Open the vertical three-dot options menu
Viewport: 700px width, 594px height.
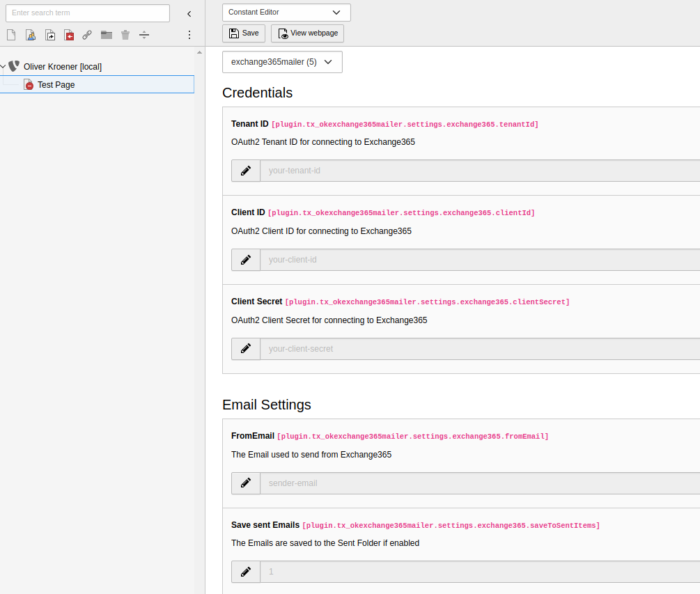click(x=189, y=34)
